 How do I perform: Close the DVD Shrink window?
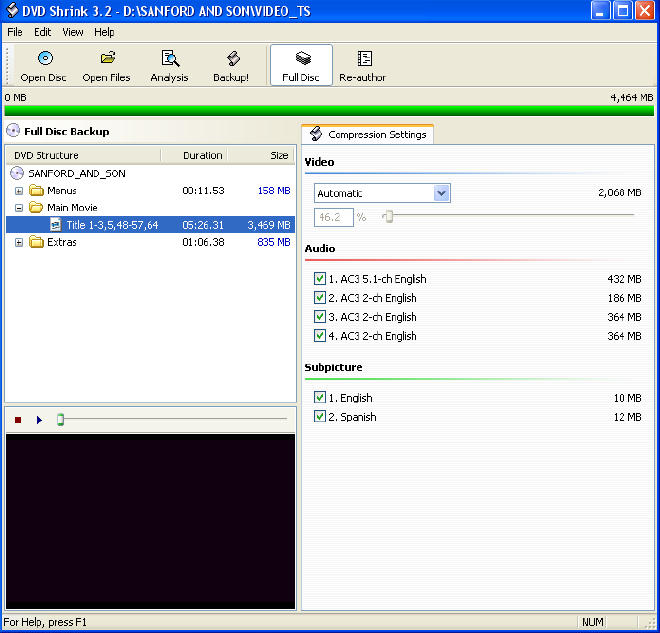[x=645, y=11]
